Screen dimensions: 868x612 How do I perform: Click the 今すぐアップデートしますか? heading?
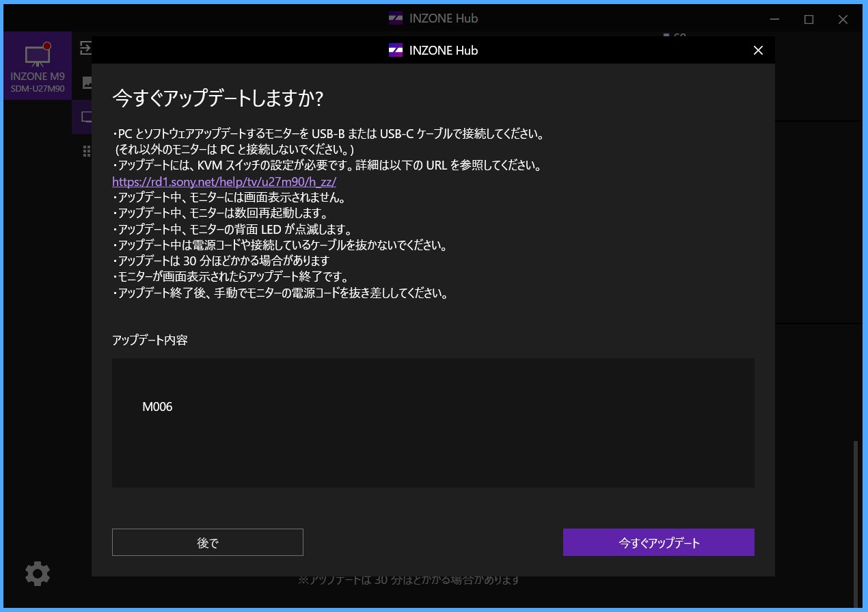(217, 98)
